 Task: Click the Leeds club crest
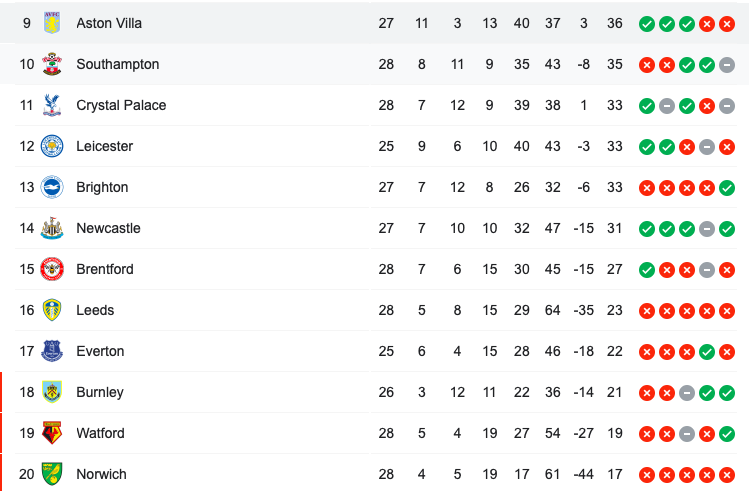click(52, 310)
